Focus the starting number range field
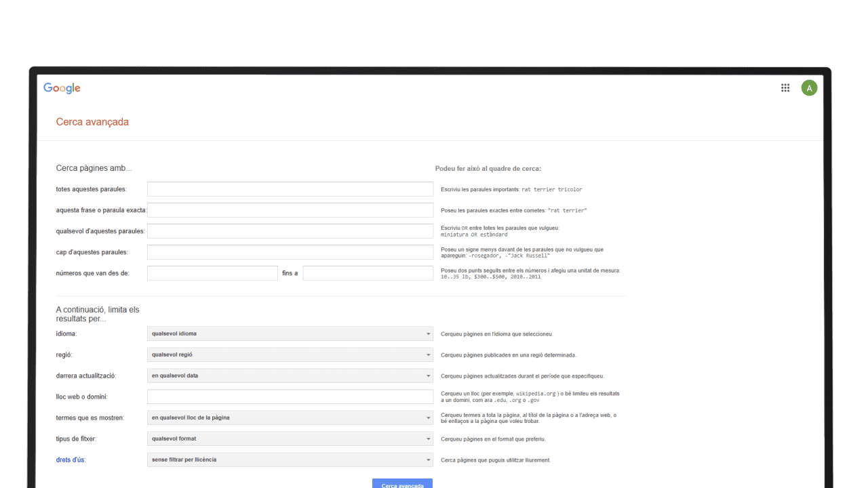Viewport: 868px width, 488px height. coord(212,273)
